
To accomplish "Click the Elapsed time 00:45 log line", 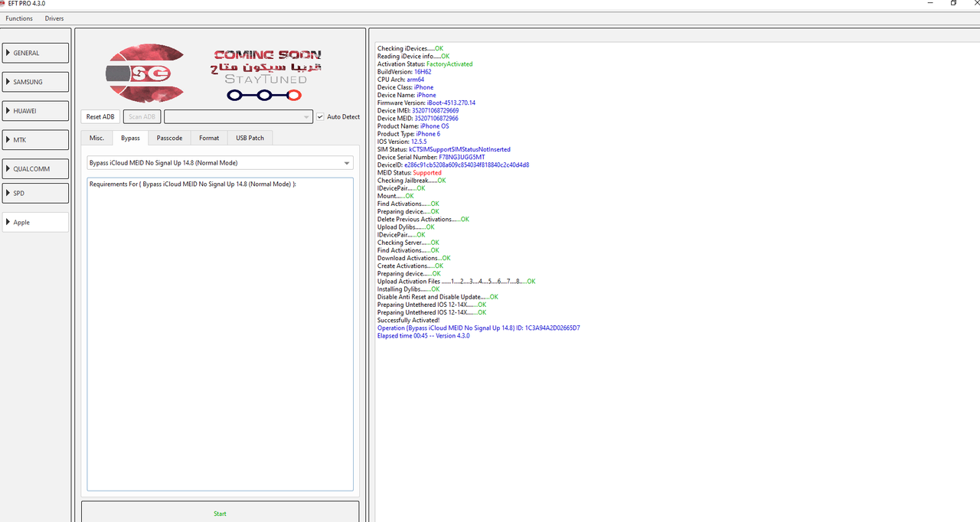I will click(x=423, y=335).
